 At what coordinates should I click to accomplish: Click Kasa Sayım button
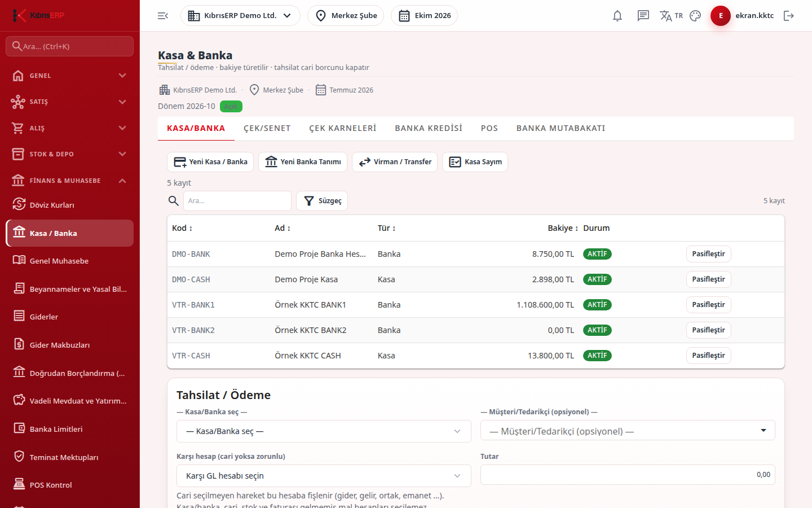(475, 162)
